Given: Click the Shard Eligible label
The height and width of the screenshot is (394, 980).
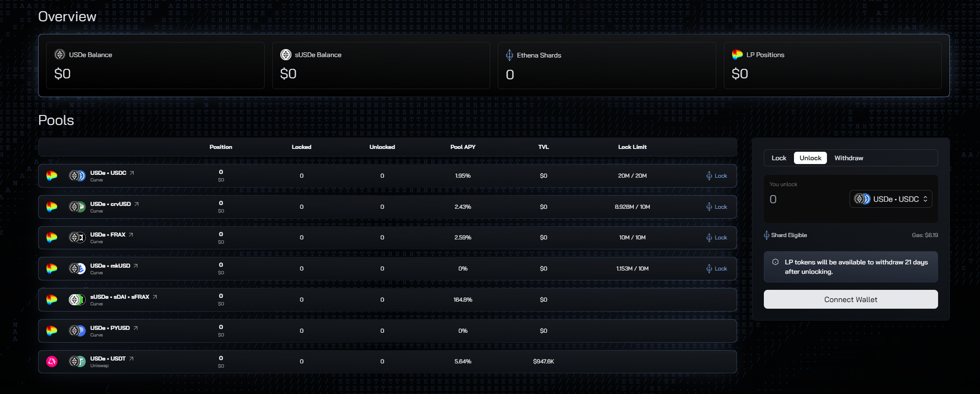Looking at the screenshot, I should pyautogui.click(x=789, y=235).
